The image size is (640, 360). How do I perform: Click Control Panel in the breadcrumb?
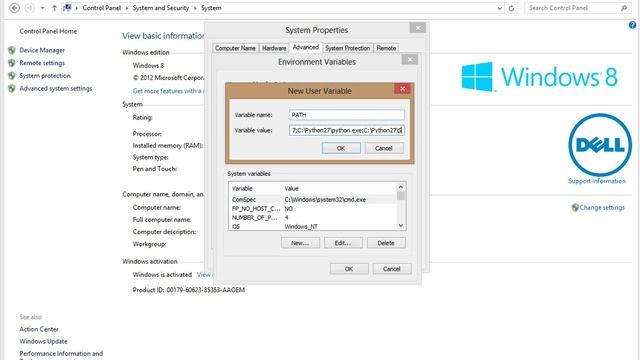click(x=102, y=8)
